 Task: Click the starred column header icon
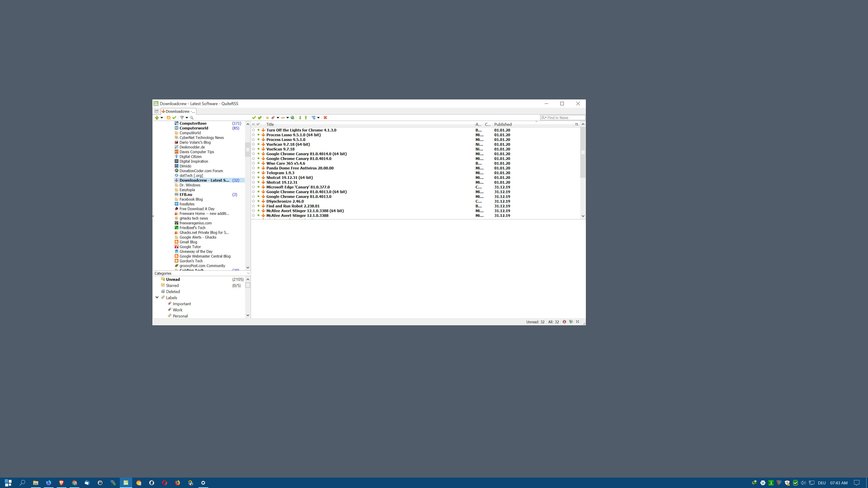253,124
